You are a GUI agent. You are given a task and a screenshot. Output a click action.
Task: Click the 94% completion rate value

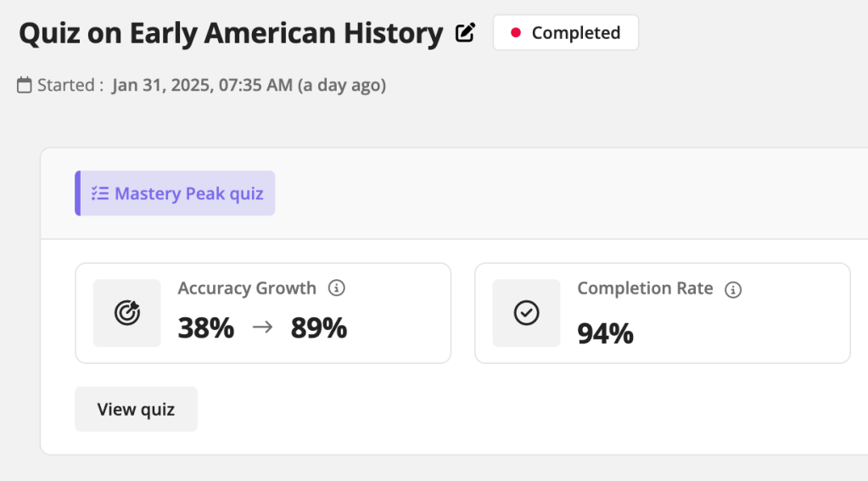[605, 333]
